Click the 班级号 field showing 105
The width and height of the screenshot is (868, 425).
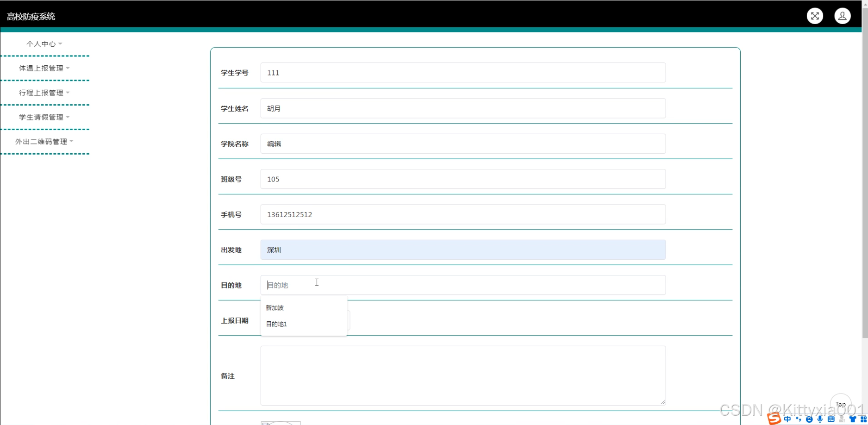coord(463,179)
